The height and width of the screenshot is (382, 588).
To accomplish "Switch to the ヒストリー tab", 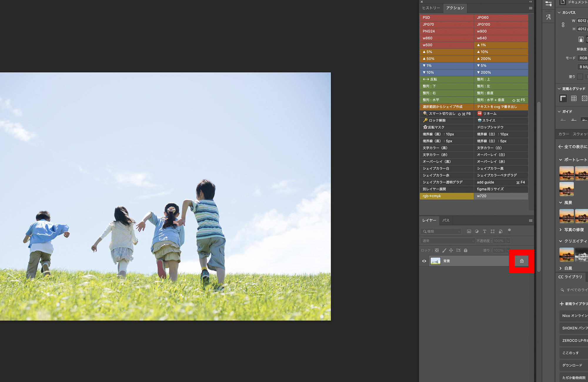I will pos(431,8).
